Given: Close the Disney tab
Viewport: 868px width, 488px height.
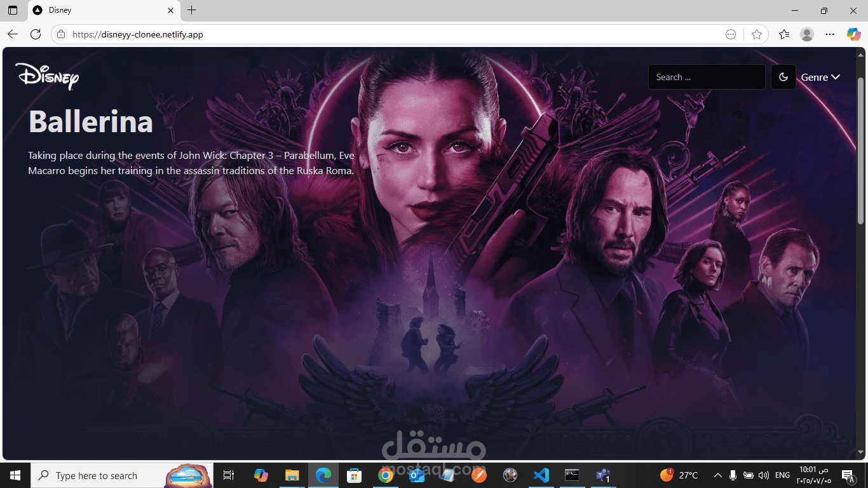Looking at the screenshot, I should [x=170, y=10].
